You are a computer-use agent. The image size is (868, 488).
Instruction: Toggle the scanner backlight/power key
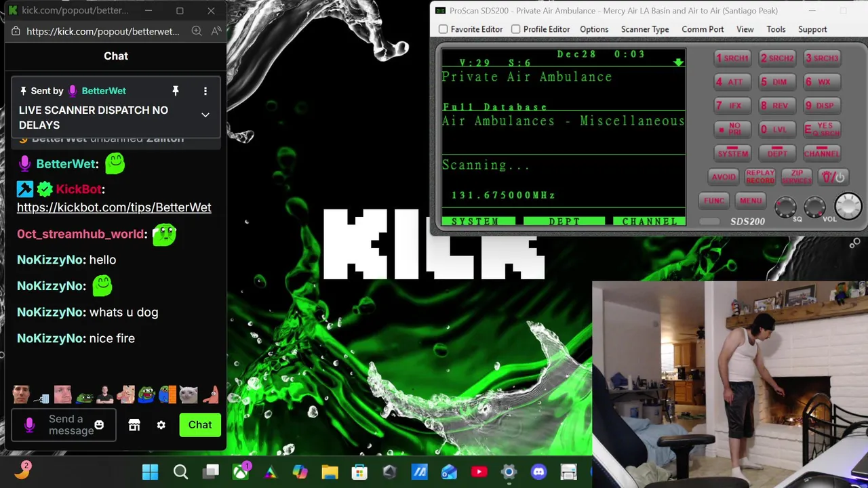[833, 177]
